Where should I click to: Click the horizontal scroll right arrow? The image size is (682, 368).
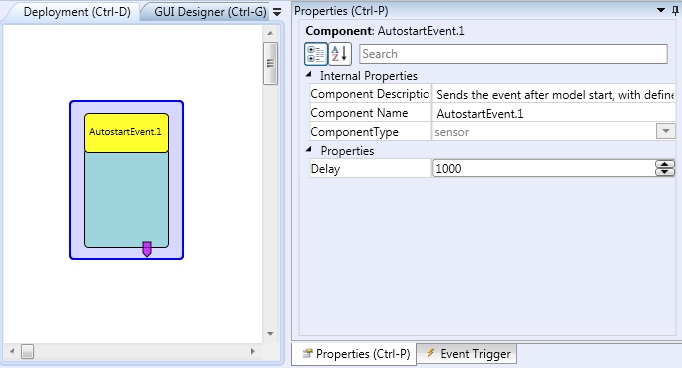tap(252, 351)
